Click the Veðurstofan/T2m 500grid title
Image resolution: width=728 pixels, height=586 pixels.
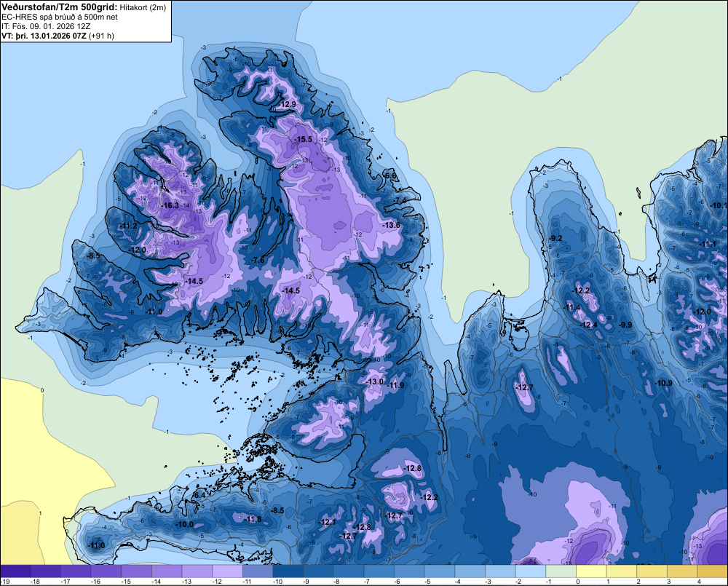tap(60, 7)
